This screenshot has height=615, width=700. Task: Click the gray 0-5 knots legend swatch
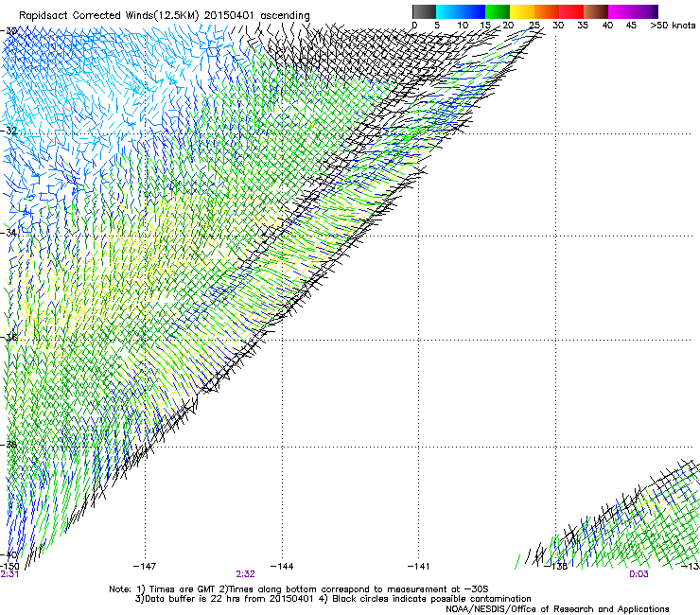[424, 11]
